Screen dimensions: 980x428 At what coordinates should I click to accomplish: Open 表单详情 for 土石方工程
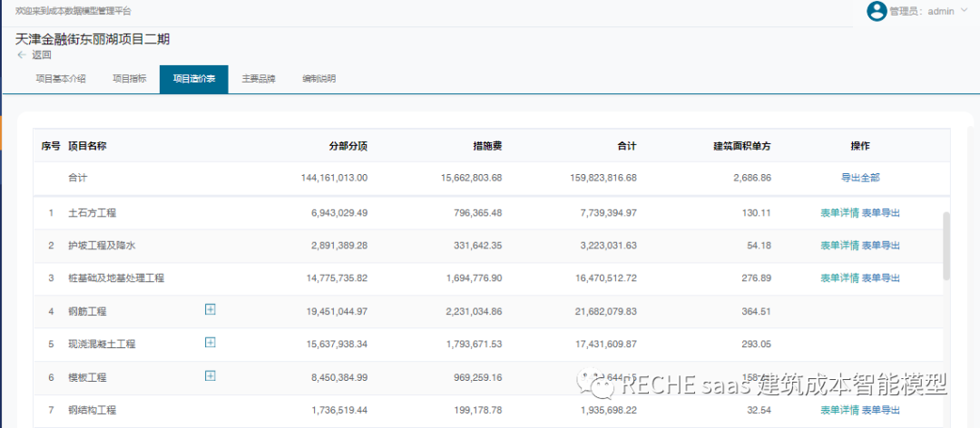coord(839,213)
